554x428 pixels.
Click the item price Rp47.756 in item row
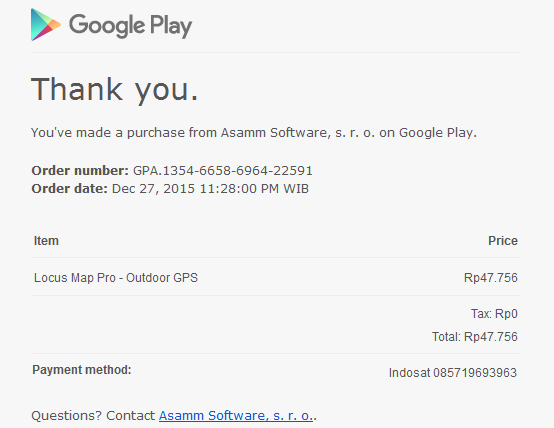491,278
